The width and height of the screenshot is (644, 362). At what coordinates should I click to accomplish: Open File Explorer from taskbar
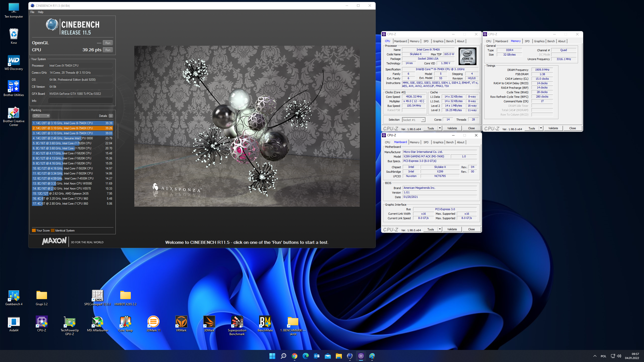tap(339, 356)
